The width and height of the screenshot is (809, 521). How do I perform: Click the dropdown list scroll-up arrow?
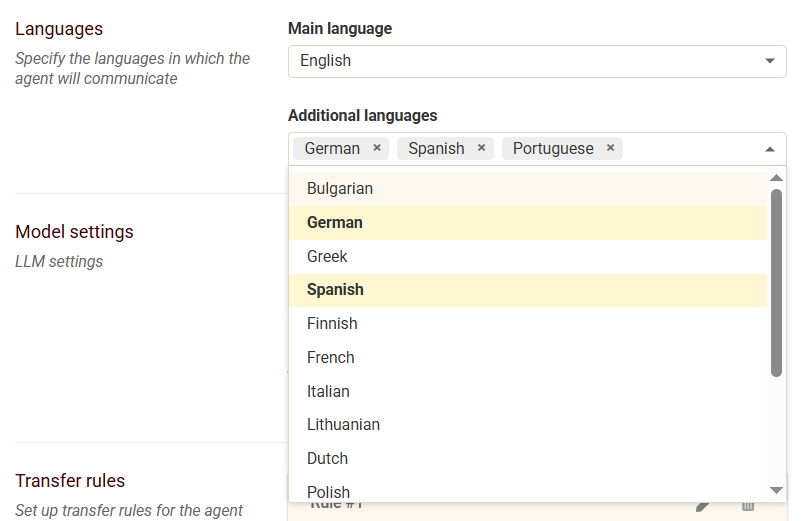click(776, 178)
